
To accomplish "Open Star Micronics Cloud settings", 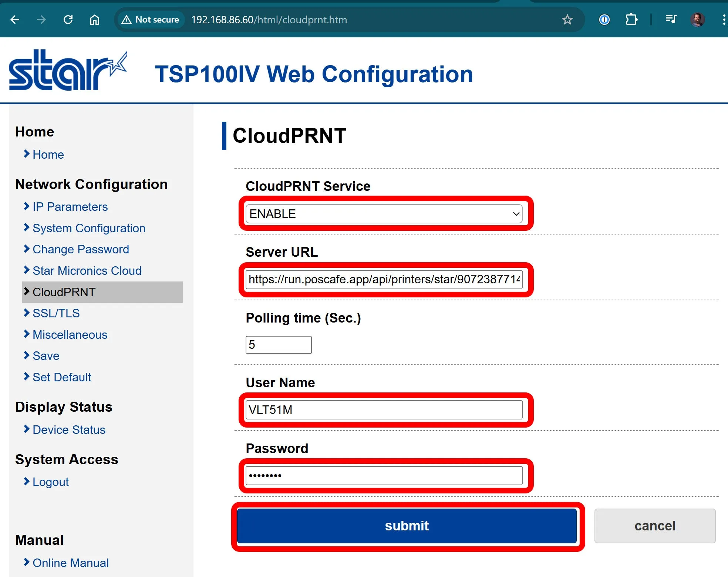I will 87,271.
